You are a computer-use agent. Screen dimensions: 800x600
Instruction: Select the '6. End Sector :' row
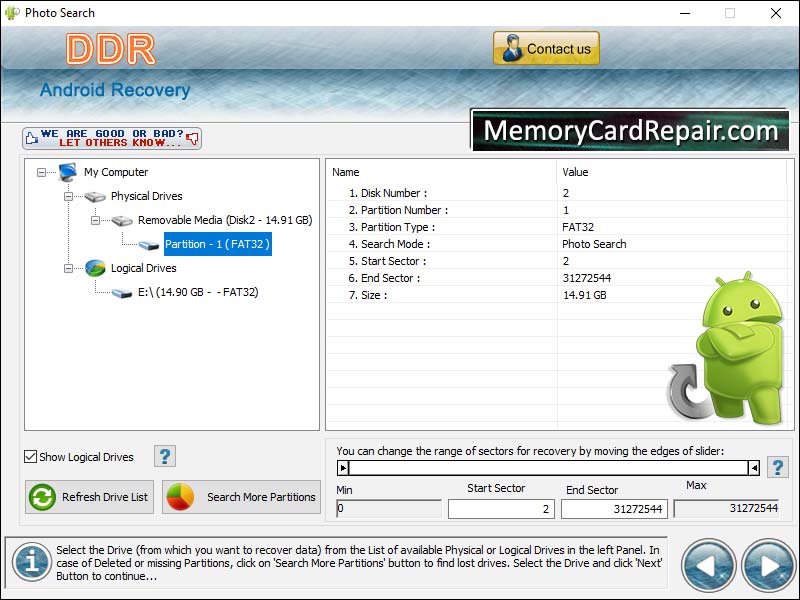(558, 278)
